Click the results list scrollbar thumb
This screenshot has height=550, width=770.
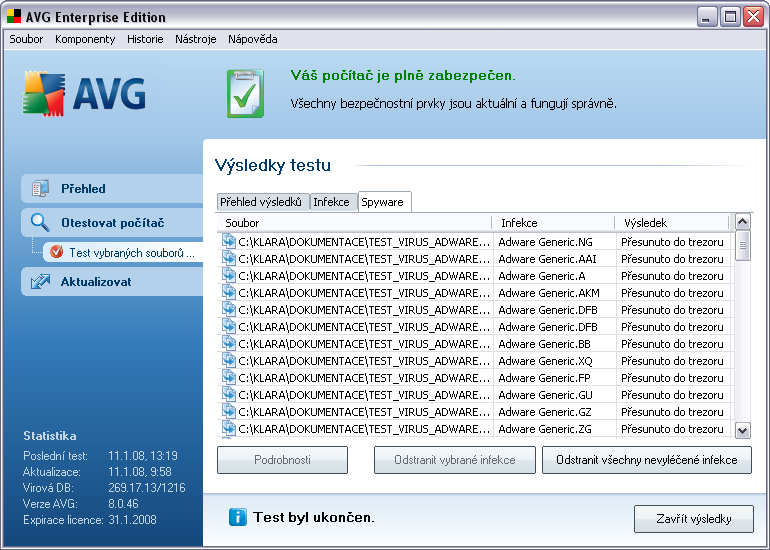tap(742, 246)
